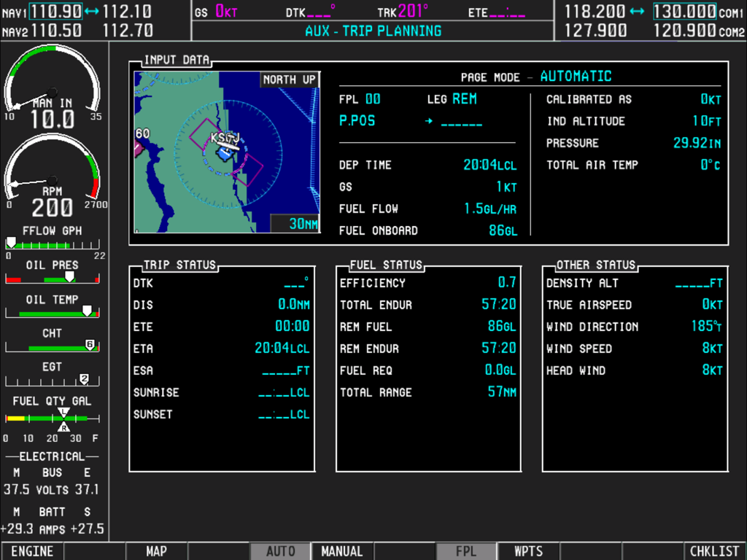
Task: Open the LEG REM selector
Action: [458, 98]
